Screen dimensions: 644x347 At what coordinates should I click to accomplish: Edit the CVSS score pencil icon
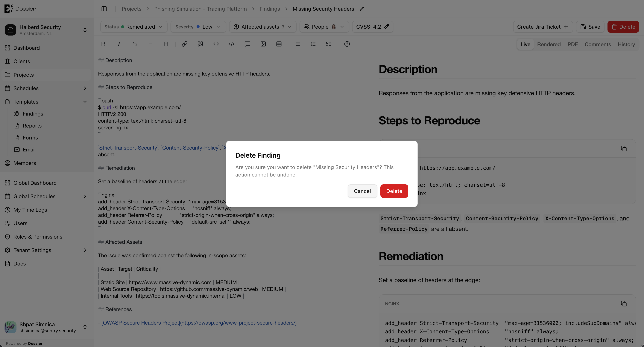click(x=386, y=27)
